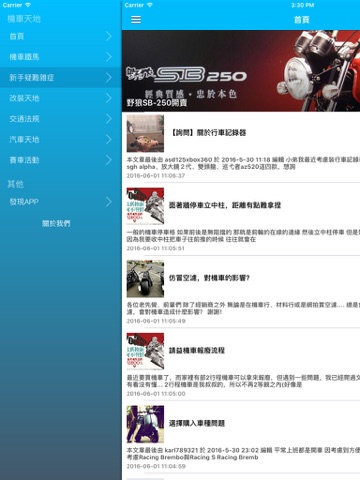The width and height of the screenshot is (360, 480).
Task: Open the hamburger menu icon
Action: [x=136, y=20]
